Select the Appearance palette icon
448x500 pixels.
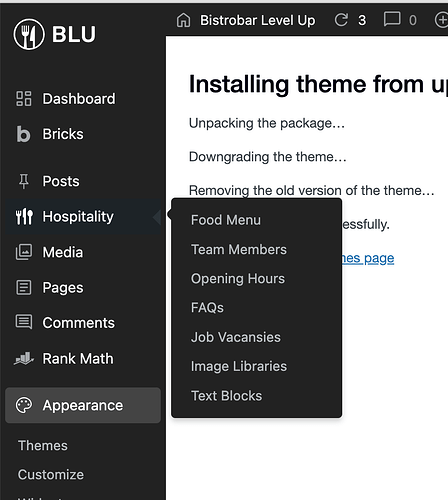(24, 405)
